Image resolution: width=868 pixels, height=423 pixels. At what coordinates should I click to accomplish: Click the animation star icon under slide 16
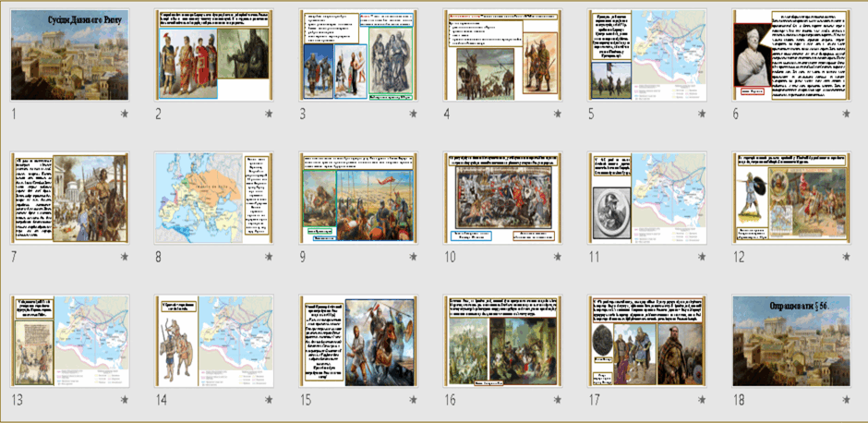tap(558, 400)
